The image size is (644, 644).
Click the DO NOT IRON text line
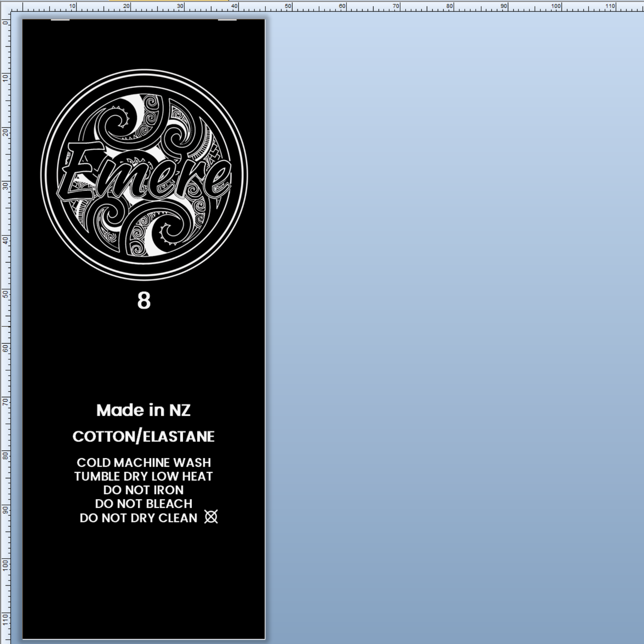point(143,490)
